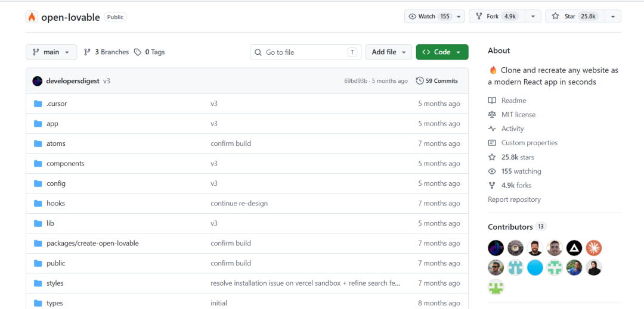Open the styles folder
The image size is (644, 309).
tap(55, 283)
